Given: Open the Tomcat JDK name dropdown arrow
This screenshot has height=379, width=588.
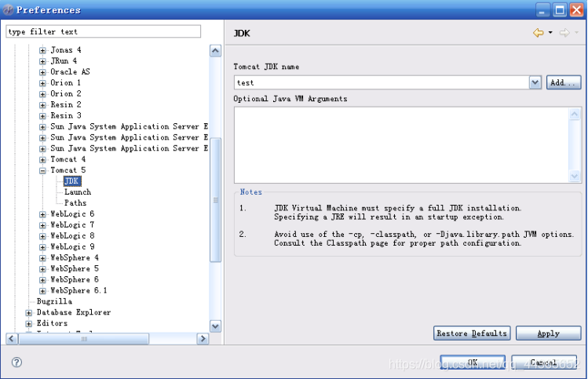Looking at the screenshot, I should tap(535, 82).
